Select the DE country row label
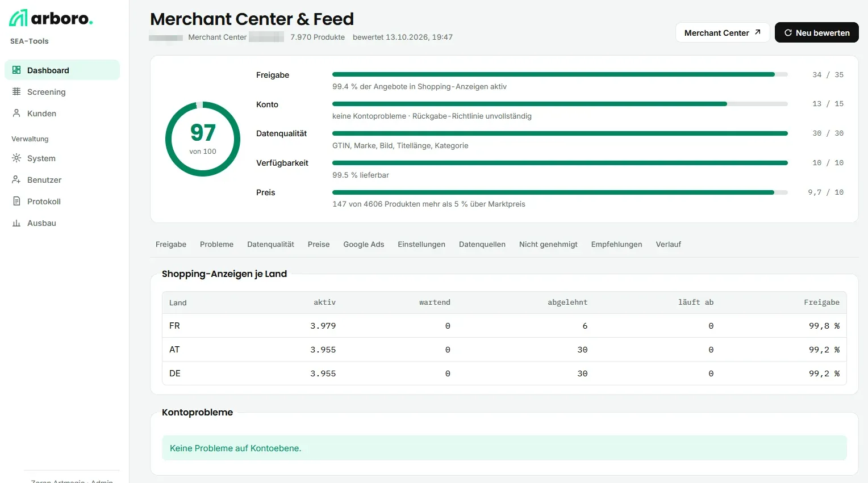Screen dimensions: 868x483 coord(175,373)
